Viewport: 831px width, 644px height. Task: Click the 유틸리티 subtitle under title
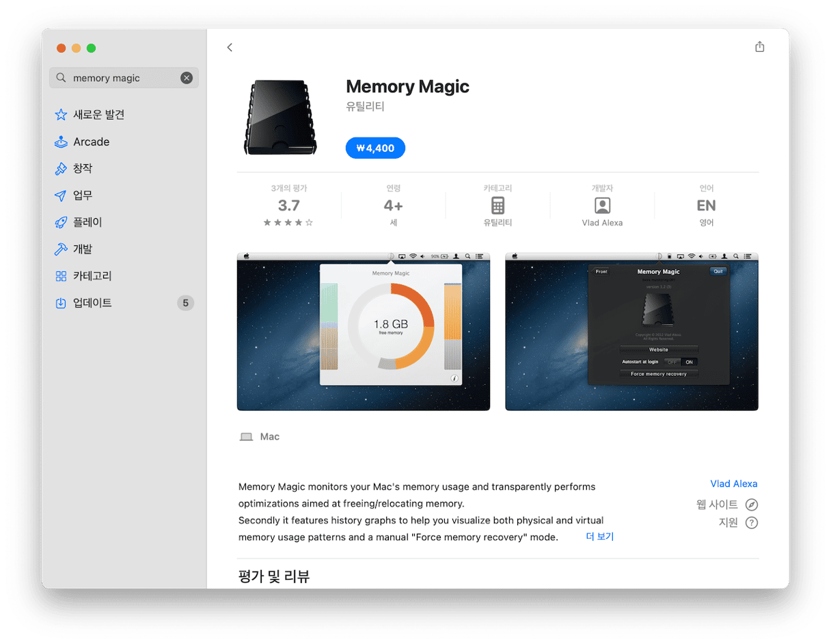click(x=366, y=107)
